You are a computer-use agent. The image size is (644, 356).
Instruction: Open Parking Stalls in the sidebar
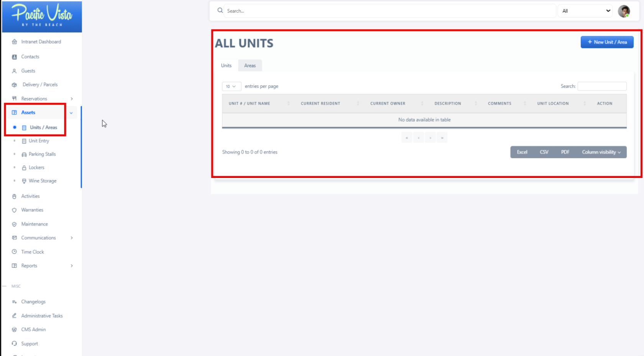click(42, 154)
